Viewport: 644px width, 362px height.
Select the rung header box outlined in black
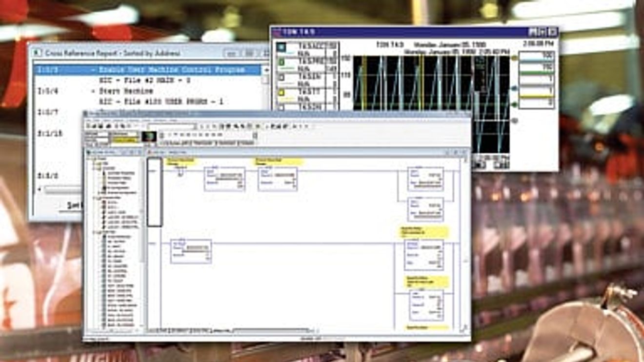click(154, 192)
